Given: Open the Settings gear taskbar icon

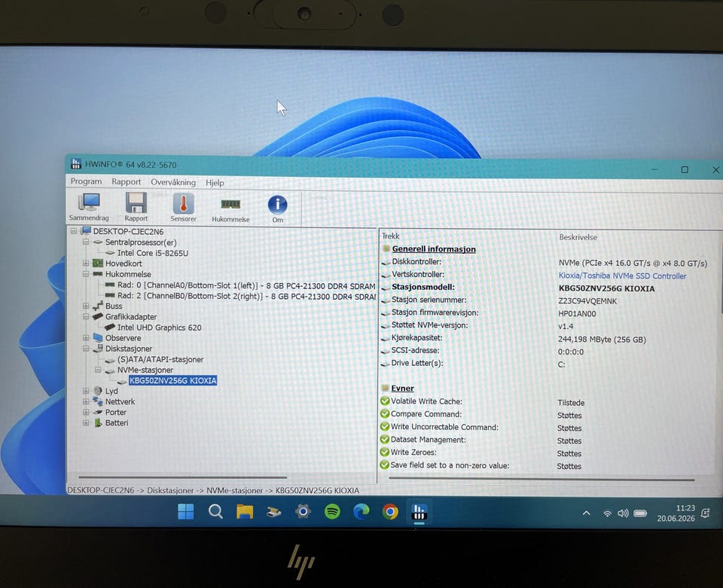Looking at the screenshot, I should point(303,511).
